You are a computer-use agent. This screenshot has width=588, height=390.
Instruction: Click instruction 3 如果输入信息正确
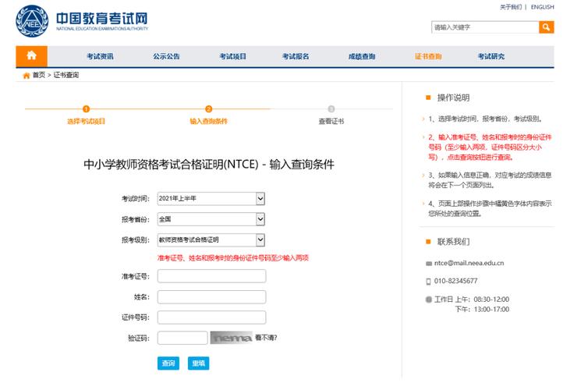pyautogui.click(x=490, y=180)
